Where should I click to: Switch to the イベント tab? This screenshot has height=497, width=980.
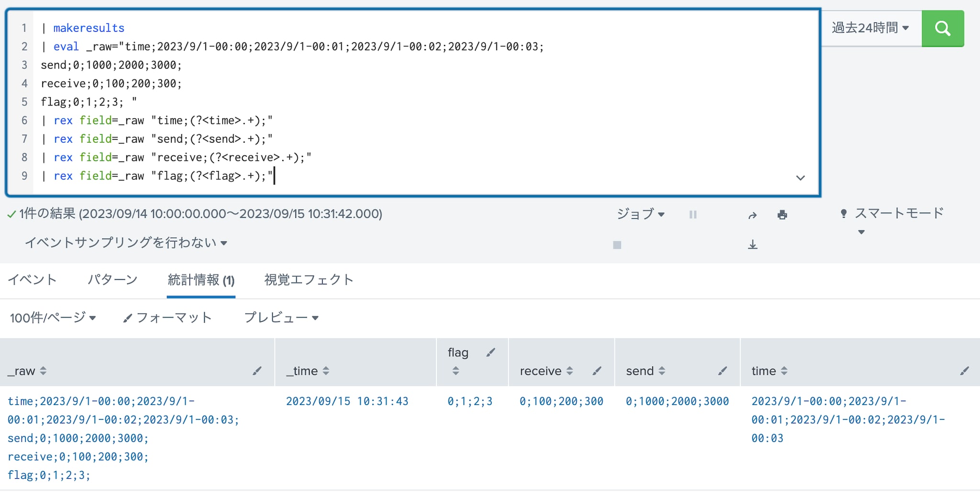(x=33, y=280)
